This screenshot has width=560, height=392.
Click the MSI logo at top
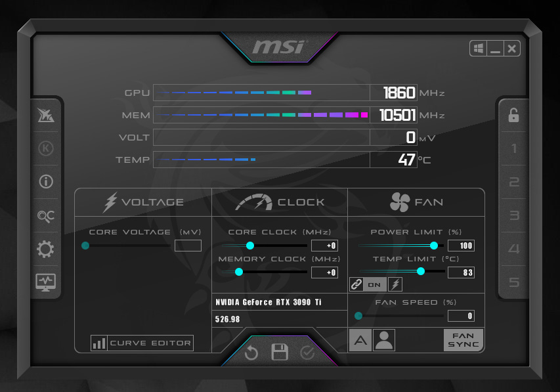click(279, 47)
